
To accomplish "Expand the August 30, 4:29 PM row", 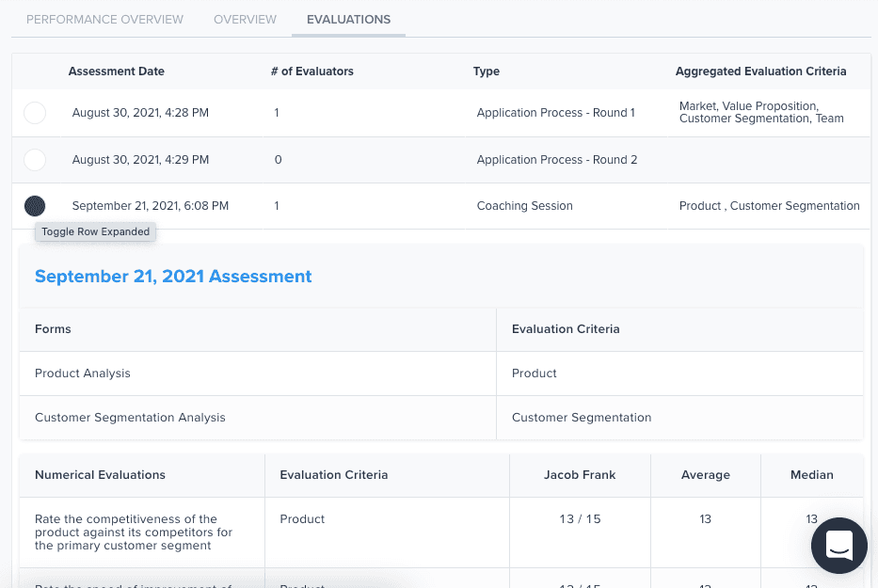I will pos(35,159).
